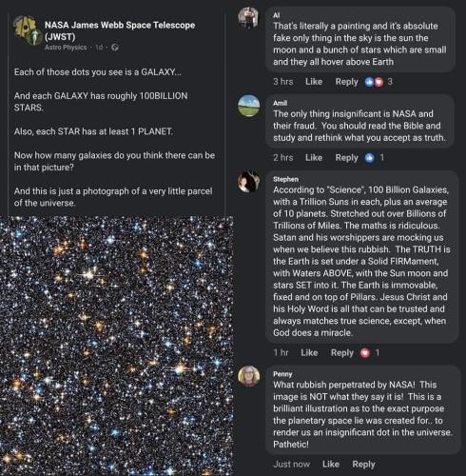Reply to Penny's comment
466x476 pixels.
click(x=363, y=465)
